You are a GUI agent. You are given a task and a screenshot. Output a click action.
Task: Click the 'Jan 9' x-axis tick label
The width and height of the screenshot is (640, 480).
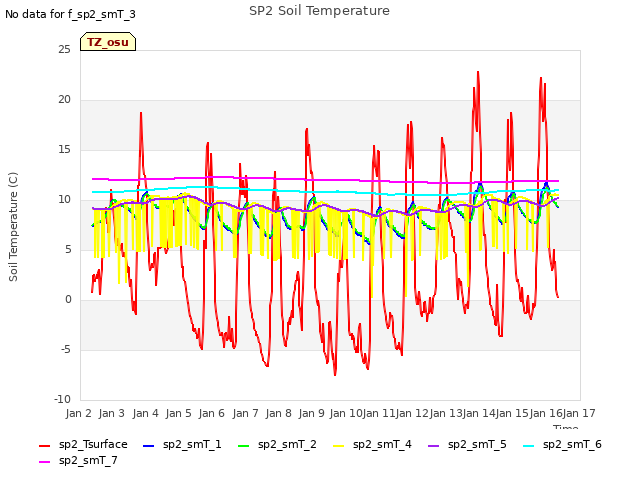click(312, 413)
